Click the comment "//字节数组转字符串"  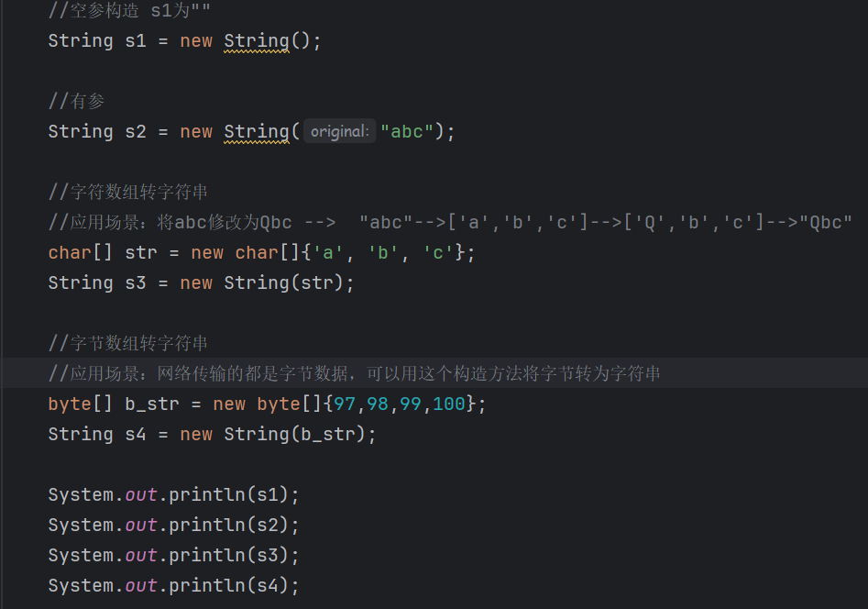[128, 344]
